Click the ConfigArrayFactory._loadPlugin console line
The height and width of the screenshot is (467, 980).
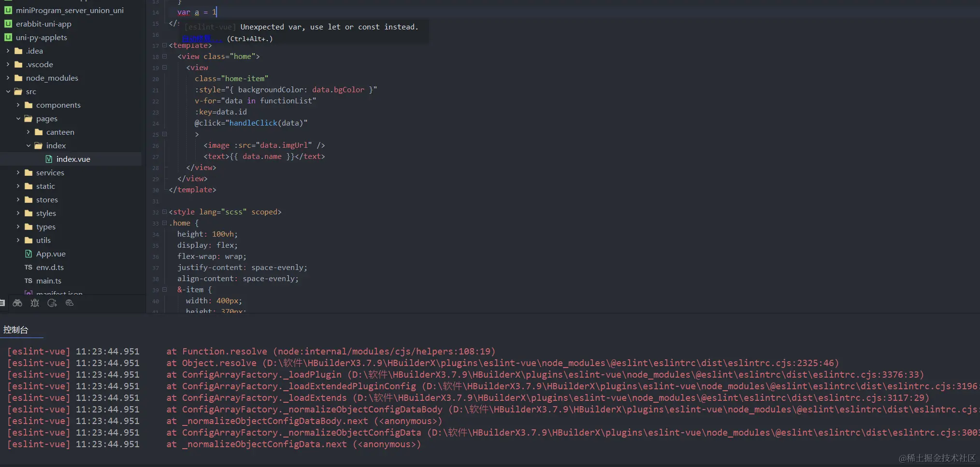point(545,375)
